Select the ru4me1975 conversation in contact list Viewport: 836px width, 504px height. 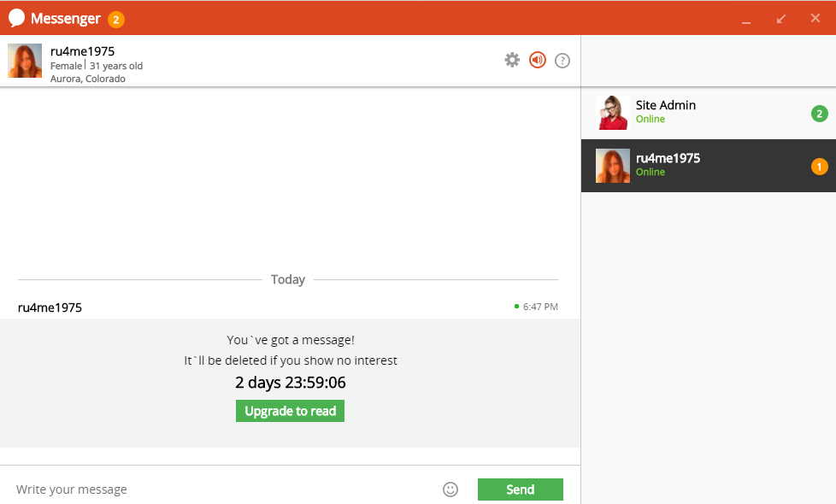point(709,166)
